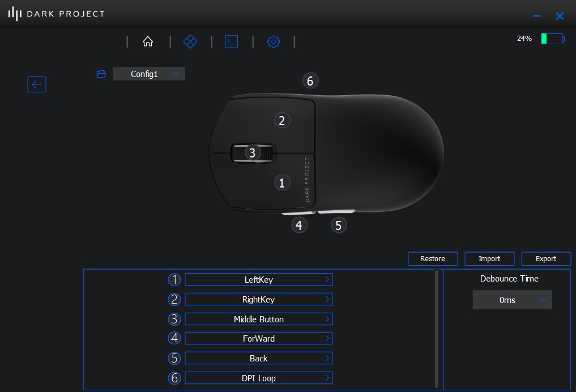Click the key list vertical scrollbar
This screenshot has height=392, width=576.
pyautogui.click(x=437, y=329)
